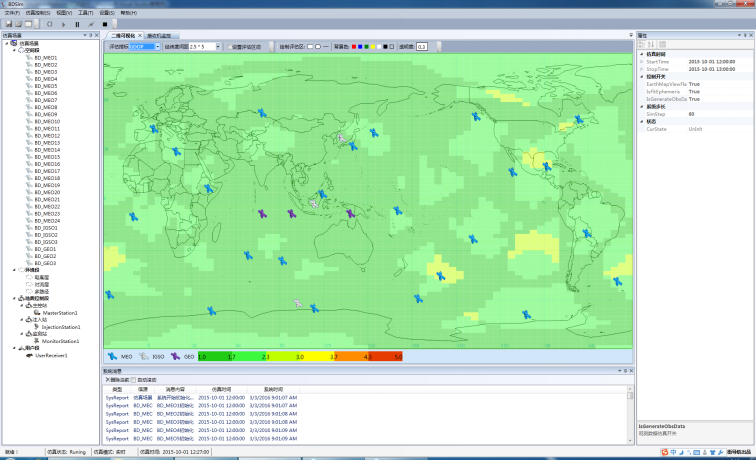Pick the red background color swatch

353,47
